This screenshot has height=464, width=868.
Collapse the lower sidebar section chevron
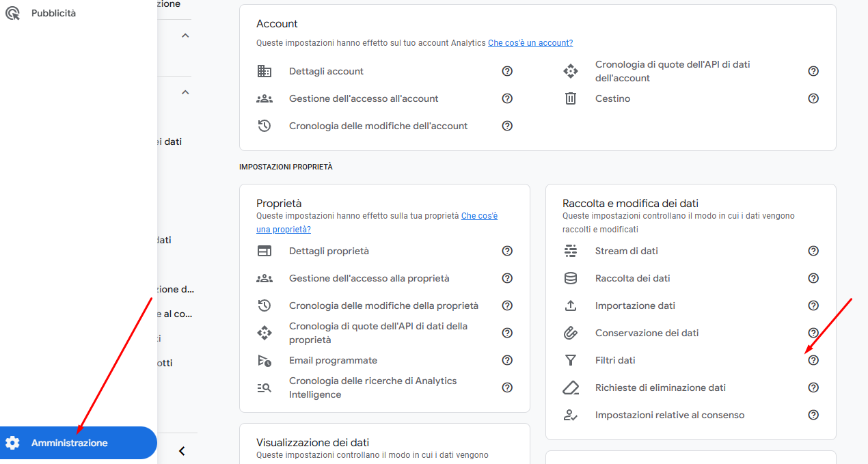185,92
